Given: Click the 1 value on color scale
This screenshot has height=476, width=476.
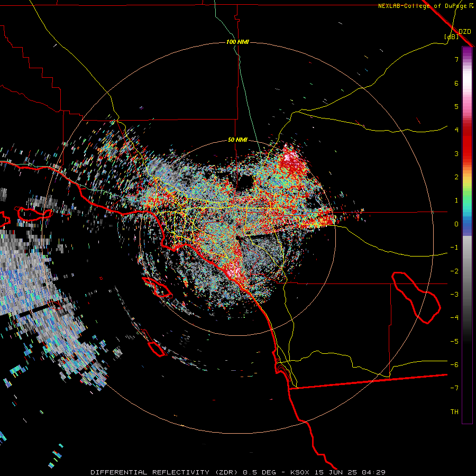Looking at the screenshot, I should (456, 200).
